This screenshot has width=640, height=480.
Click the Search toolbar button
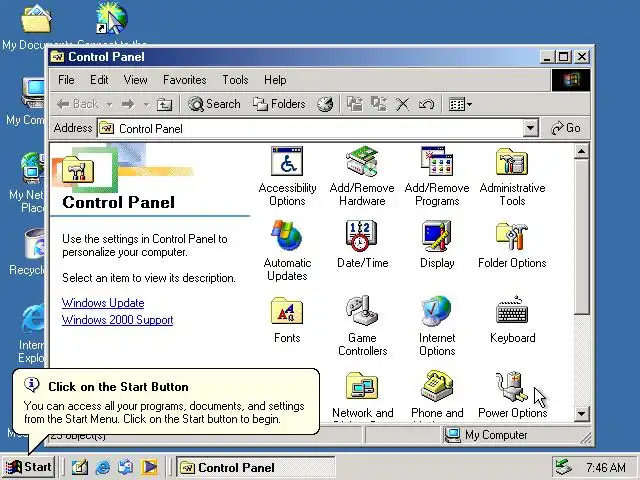pyautogui.click(x=214, y=104)
